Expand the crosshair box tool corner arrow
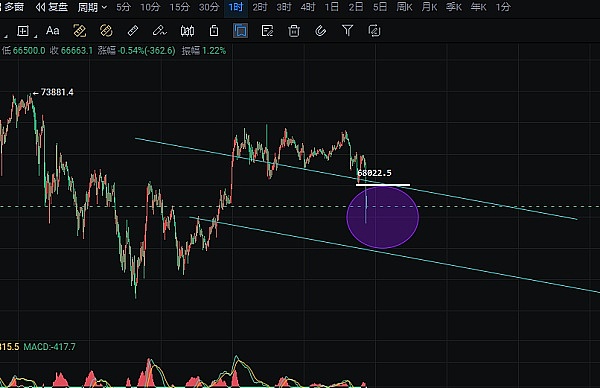 click(x=36, y=36)
